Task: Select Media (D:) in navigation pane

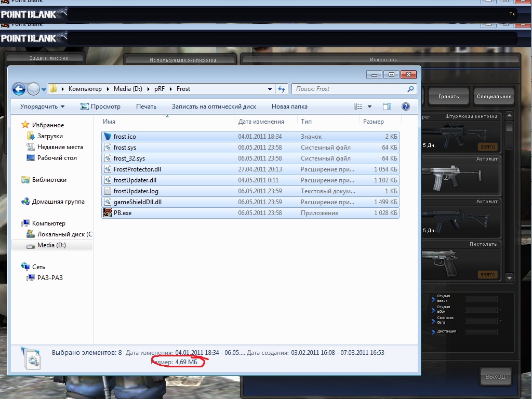Action: click(51, 245)
